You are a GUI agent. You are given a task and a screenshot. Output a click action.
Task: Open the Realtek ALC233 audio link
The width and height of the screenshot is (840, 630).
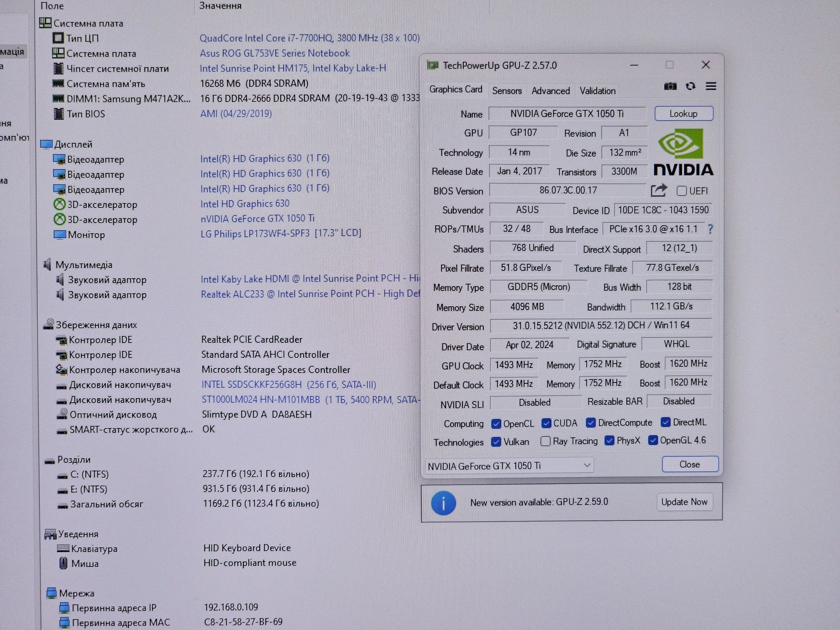(x=310, y=294)
